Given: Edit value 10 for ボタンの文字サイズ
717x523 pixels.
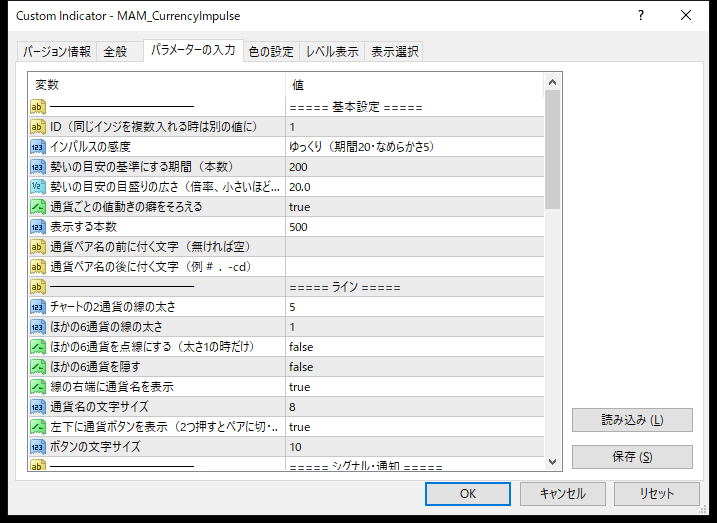Looking at the screenshot, I should coord(415,447).
